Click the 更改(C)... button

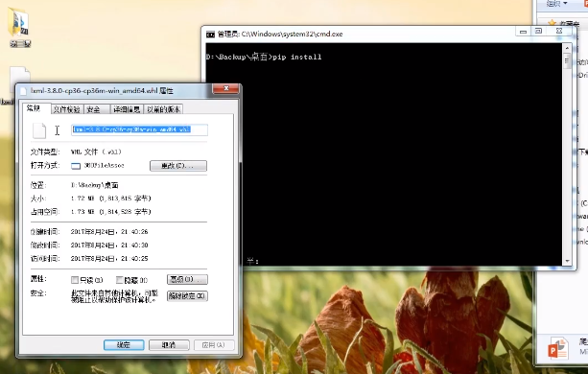click(178, 166)
